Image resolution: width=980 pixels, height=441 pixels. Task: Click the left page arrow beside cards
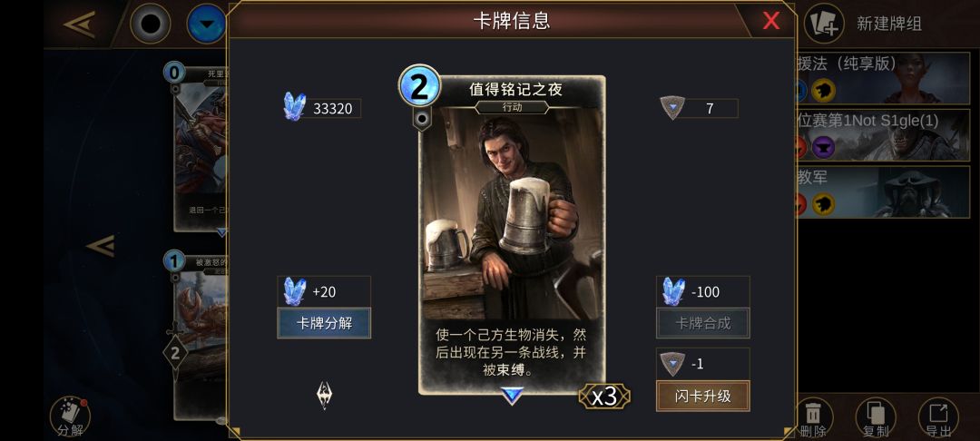coord(101,246)
